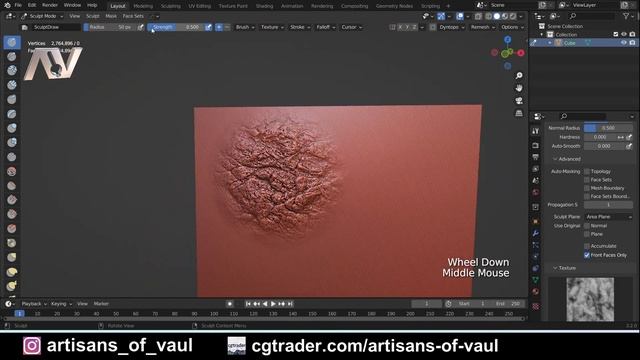Image resolution: width=640 pixels, height=360 pixels.
Task: Open the Mask menu
Action: coord(111,16)
